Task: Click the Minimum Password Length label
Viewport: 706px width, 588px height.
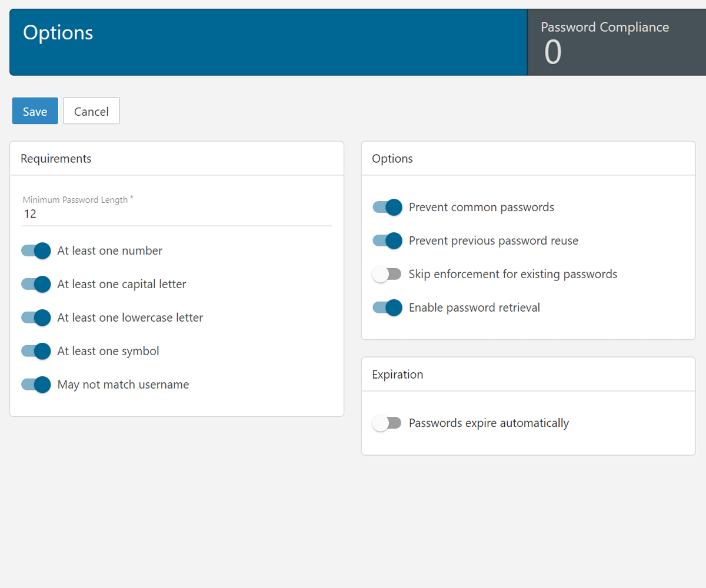Action: click(x=78, y=200)
